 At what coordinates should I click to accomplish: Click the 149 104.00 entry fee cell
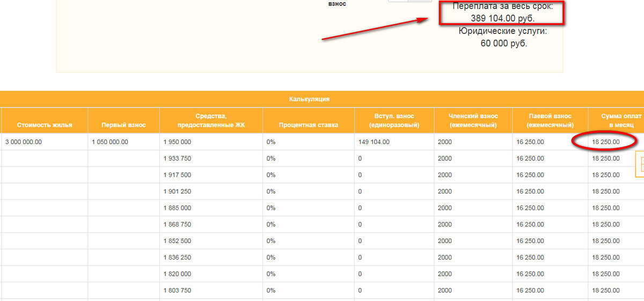tap(394, 142)
